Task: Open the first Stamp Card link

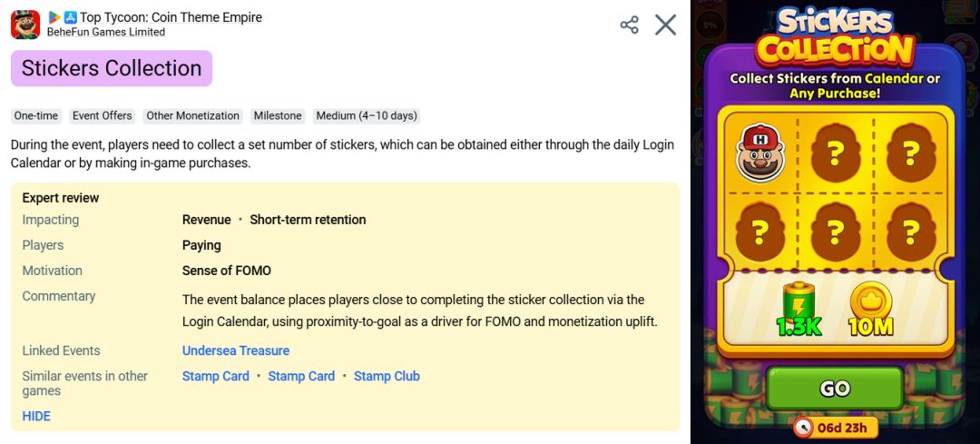Action: [216, 377]
